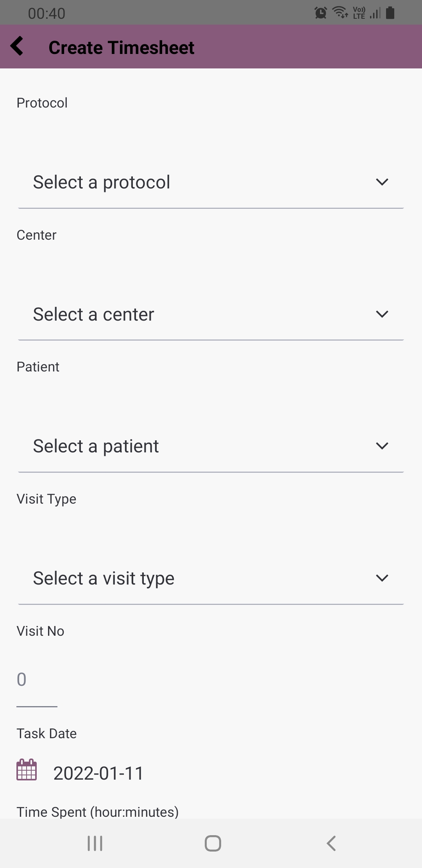Tap the Create Timesheet title
This screenshot has width=422, height=868.
click(121, 48)
